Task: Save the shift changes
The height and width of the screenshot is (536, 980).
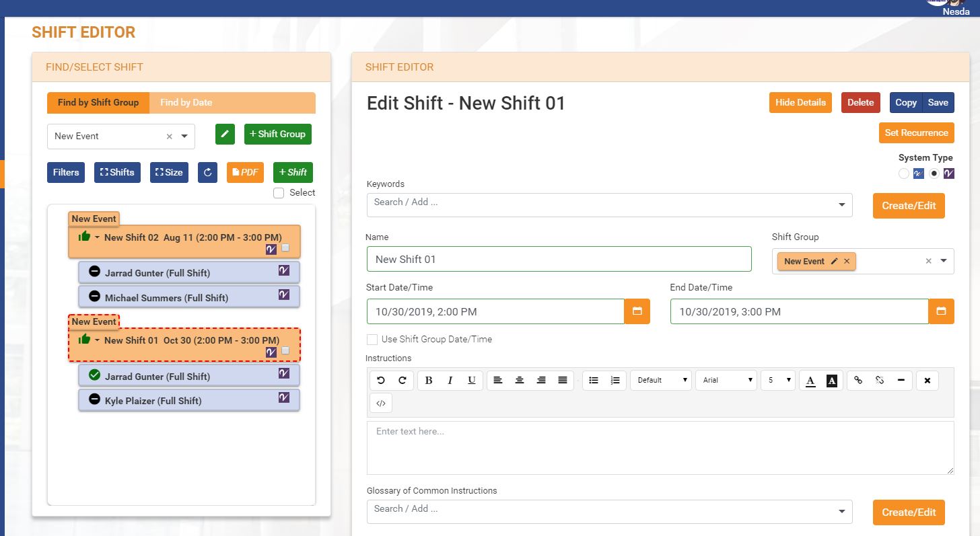Action: coord(939,102)
